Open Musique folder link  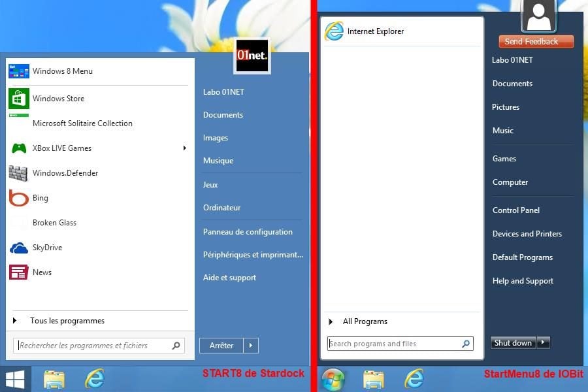tap(218, 161)
